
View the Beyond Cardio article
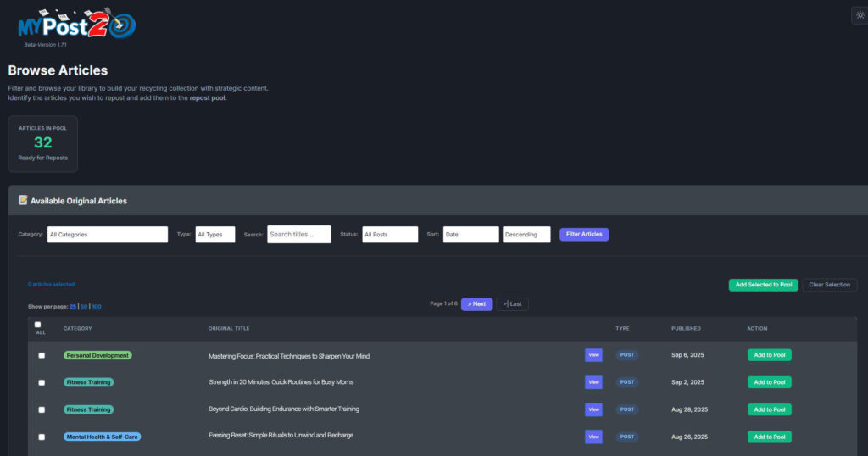tap(593, 409)
